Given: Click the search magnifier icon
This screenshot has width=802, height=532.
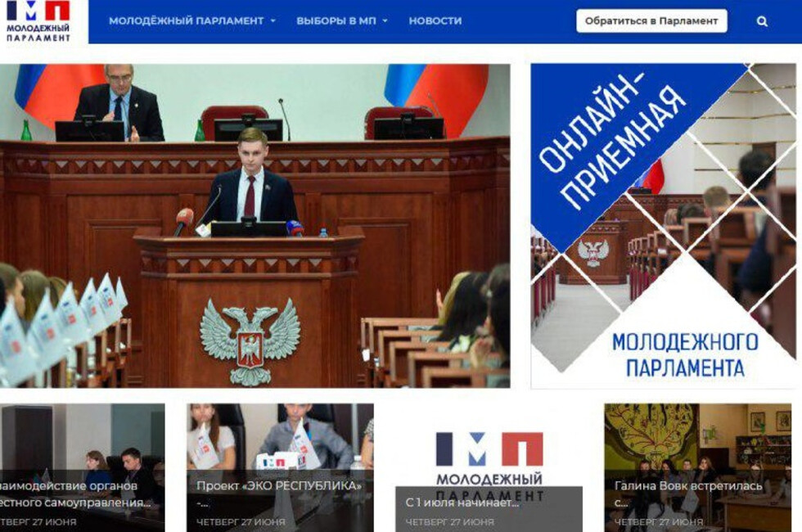Looking at the screenshot, I should [x=762, y=21].
